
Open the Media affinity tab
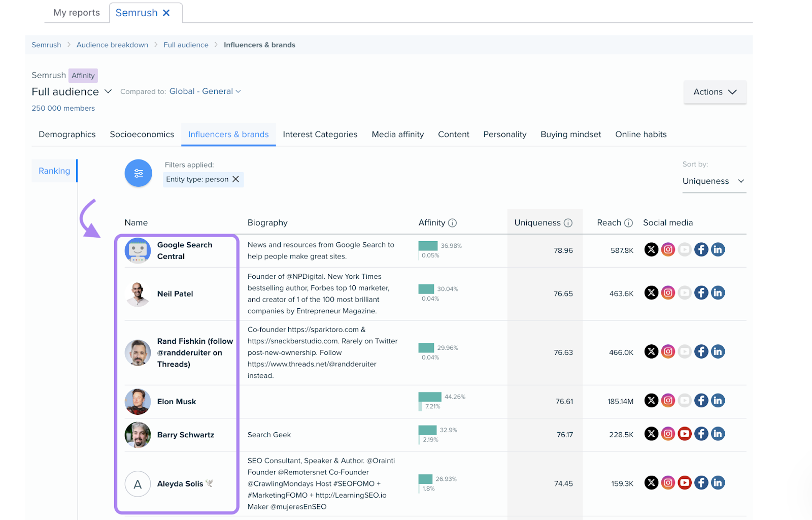(397, 134)
